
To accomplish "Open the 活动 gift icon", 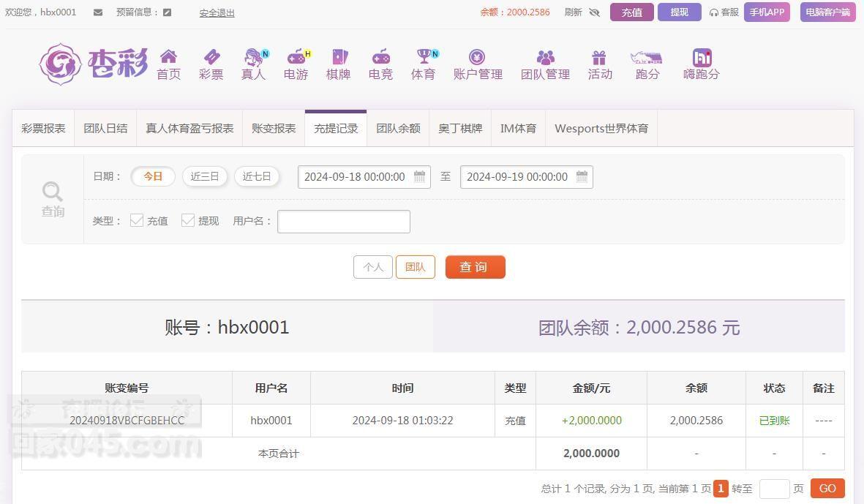I will tap(599, 57).
